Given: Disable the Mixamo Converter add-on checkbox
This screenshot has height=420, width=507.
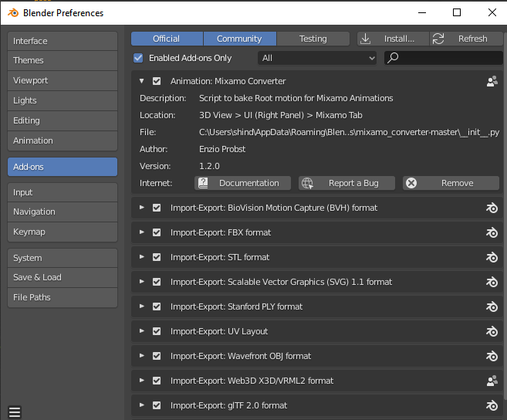Looking at the screenshot, I should 157,81.
